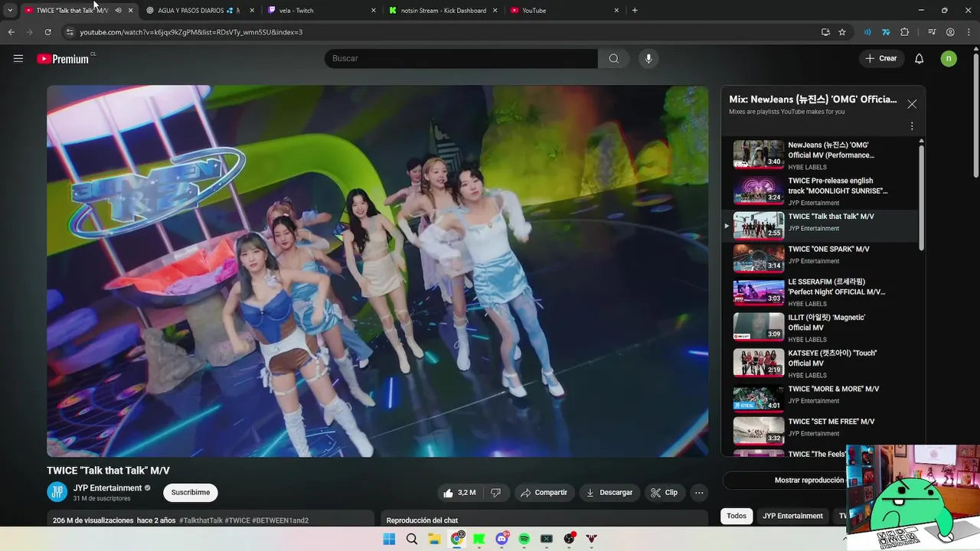Create a Clip of the video
Image resolution: width=980 pixels, height=551 pixels.
[665, 493]
